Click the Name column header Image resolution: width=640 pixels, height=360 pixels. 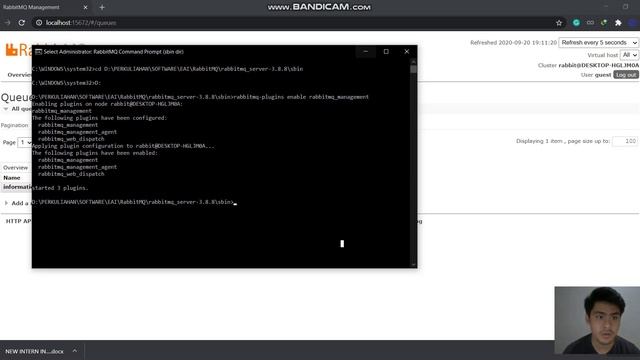[12, 178]
